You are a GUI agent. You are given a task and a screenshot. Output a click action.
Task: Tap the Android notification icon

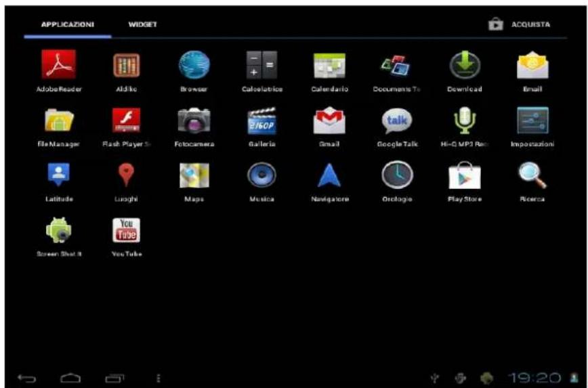[x=487, y=378]
